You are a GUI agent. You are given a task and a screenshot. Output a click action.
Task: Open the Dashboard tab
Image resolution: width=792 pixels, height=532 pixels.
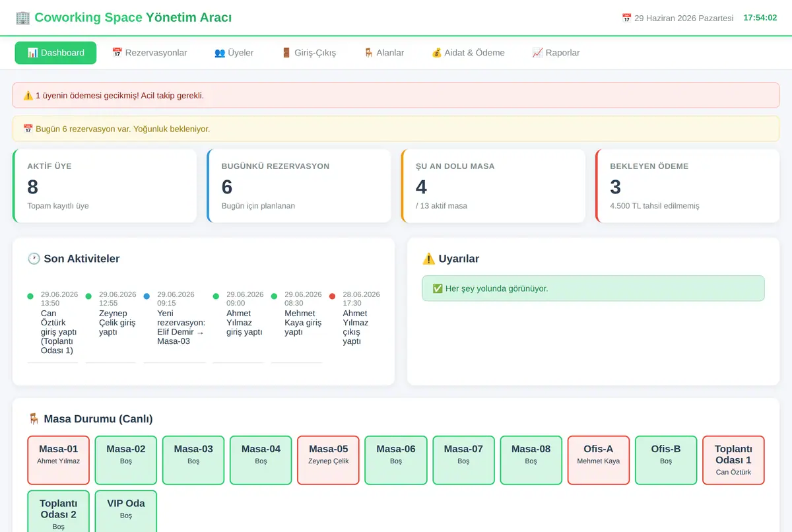(55, 53)
